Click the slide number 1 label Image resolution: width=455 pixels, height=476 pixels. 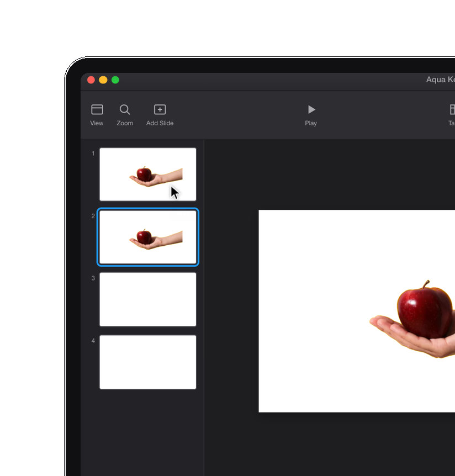(x=93, y=154)
